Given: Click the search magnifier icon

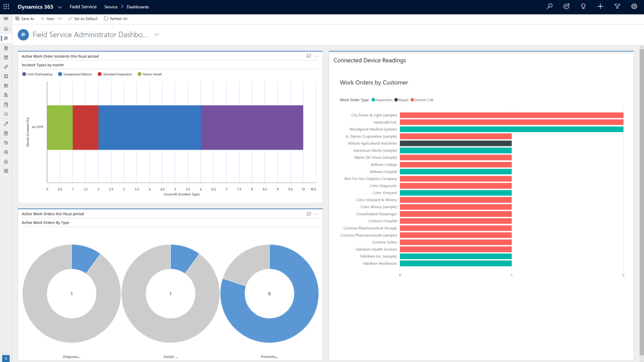Looking at the screenshot, I should (549, 6).
